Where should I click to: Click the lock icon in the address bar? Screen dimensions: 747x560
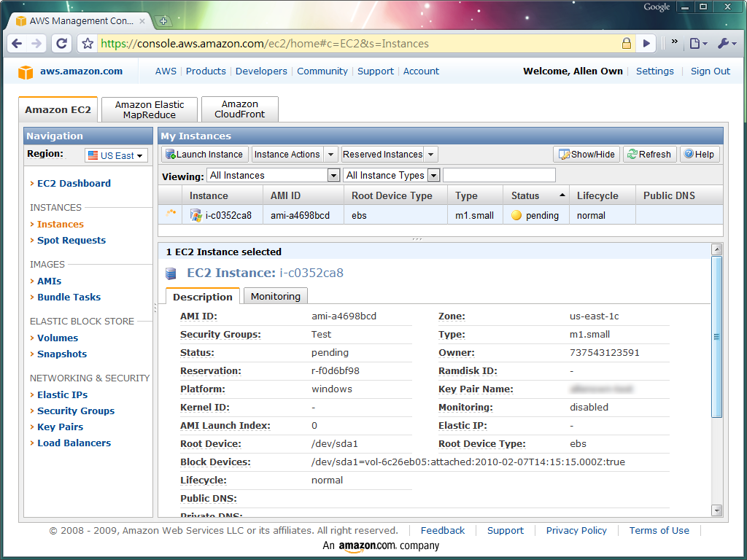click(627, 43)
